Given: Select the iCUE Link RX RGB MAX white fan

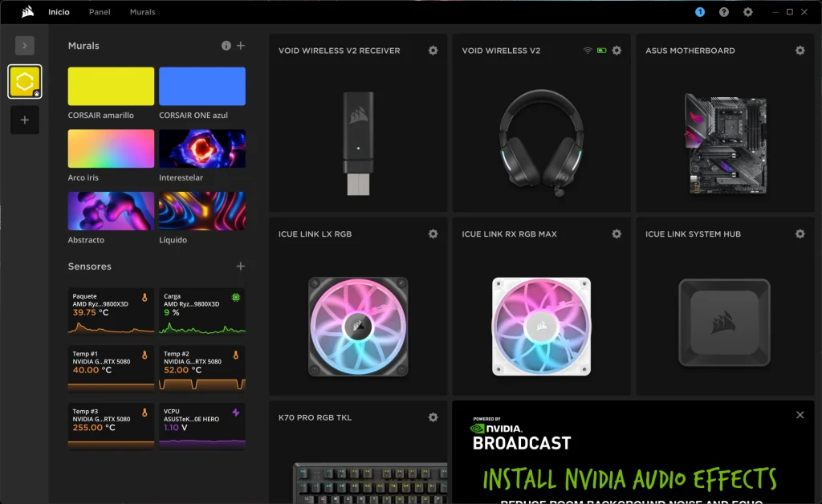Looking at the screenshot, I should click(x=542, y=327).
